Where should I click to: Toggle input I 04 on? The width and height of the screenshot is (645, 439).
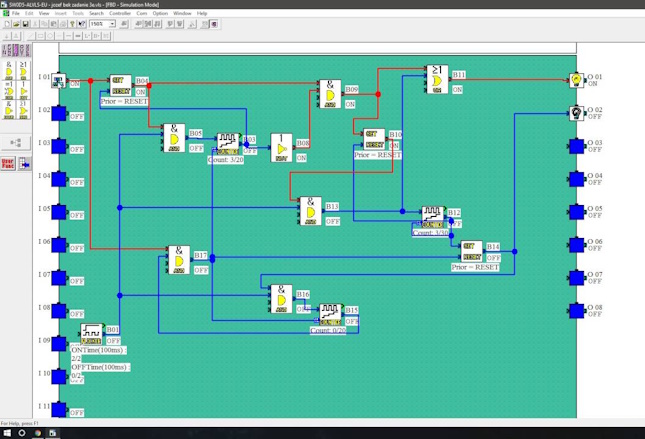(x=58, y=179)
